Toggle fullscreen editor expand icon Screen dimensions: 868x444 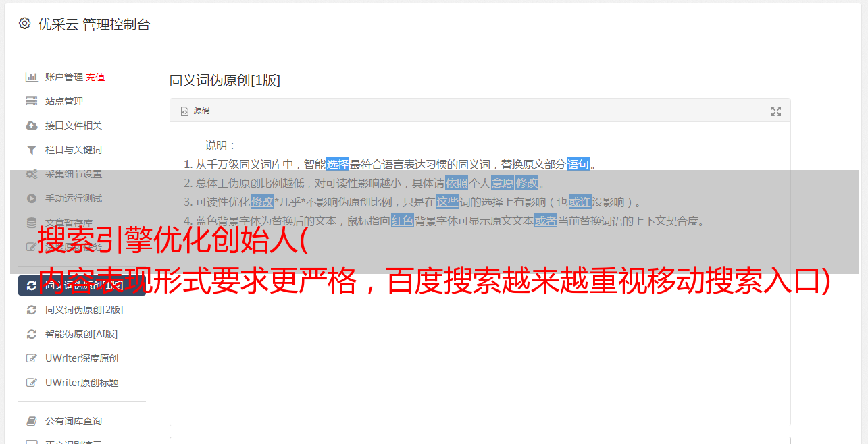click(776, 111)
